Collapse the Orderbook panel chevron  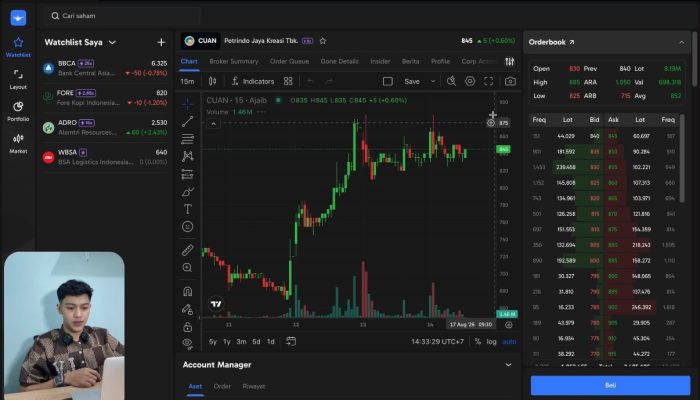pos(682,42)
